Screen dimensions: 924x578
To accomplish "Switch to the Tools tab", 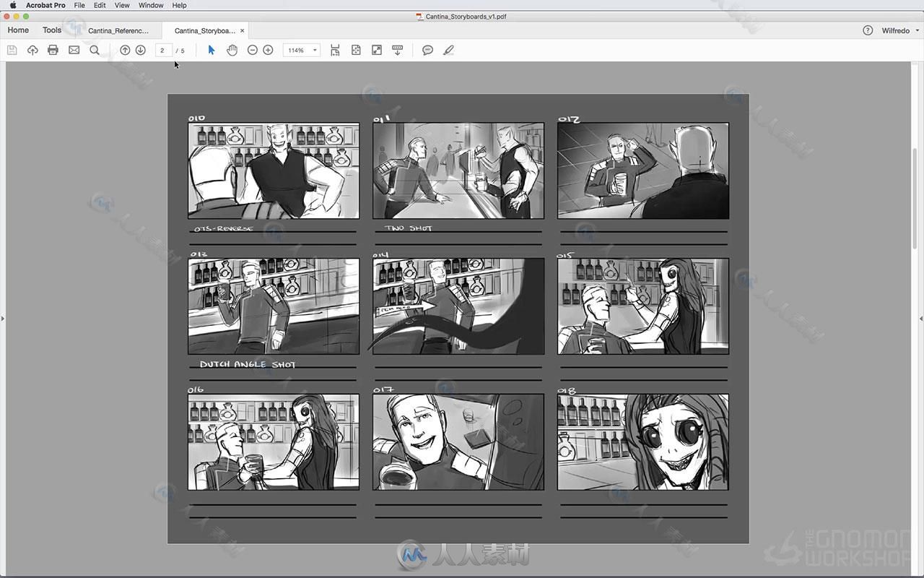I will 52,30.
